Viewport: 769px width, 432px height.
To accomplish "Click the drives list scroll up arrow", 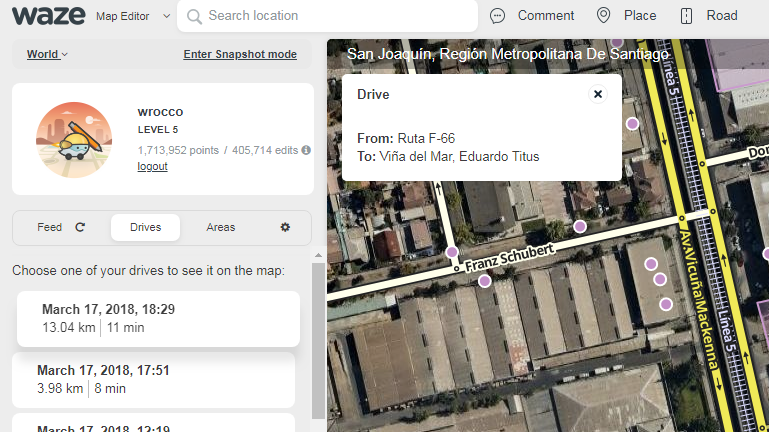I will [318, 255].
